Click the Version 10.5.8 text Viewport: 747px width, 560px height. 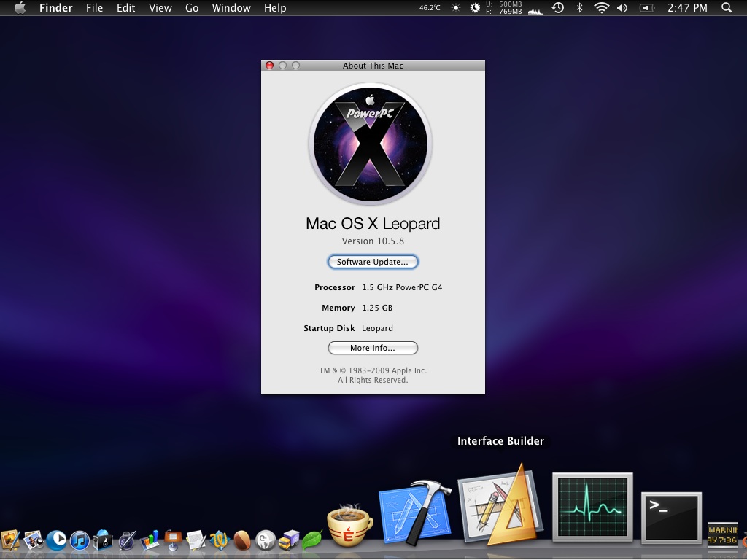click(373, 241)
